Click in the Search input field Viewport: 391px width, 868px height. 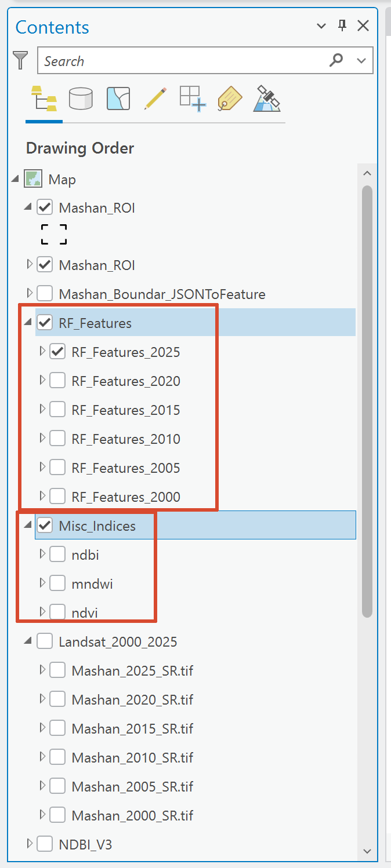click(x=180, y=61)
